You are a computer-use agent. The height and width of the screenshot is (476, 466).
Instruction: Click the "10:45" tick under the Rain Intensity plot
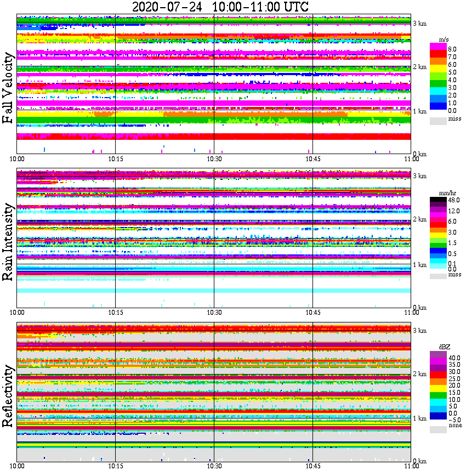(312, 313)
